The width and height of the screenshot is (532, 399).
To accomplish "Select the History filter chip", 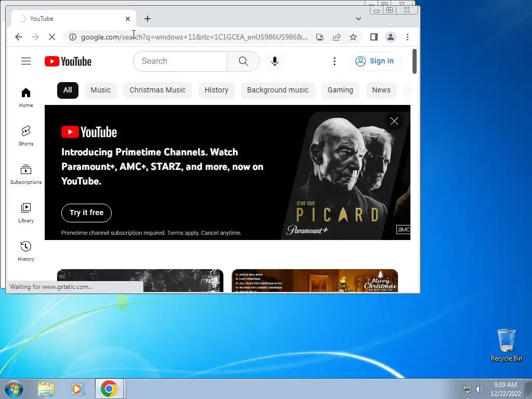I will coord(216,90).
